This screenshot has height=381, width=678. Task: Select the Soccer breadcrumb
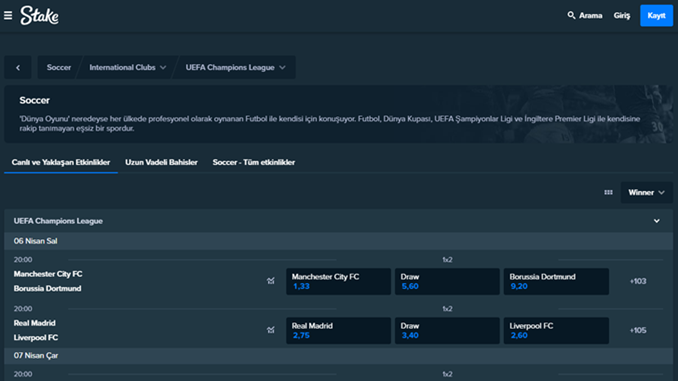[x=59, y=67]
